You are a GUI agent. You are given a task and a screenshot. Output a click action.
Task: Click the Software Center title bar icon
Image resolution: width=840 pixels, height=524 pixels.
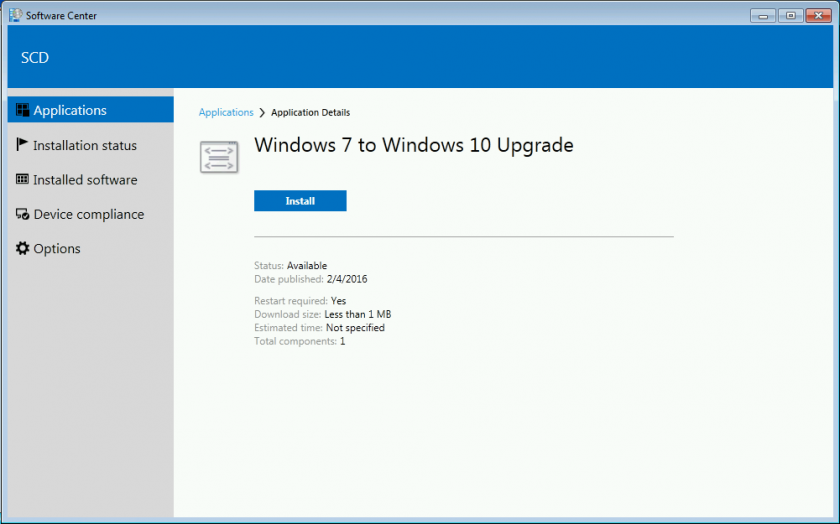coord(14,14)
